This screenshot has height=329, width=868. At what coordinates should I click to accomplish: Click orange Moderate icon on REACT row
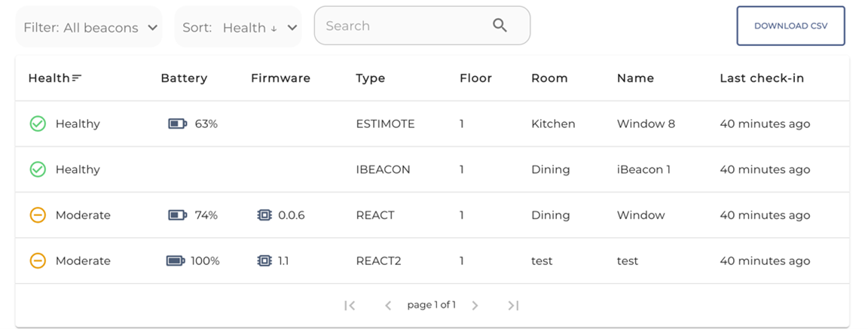(x=38, y=215)
